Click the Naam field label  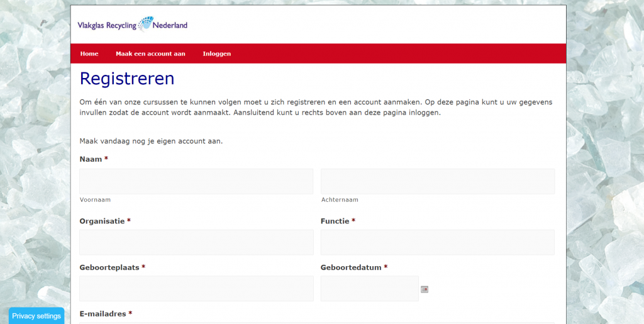pos(91,159)
